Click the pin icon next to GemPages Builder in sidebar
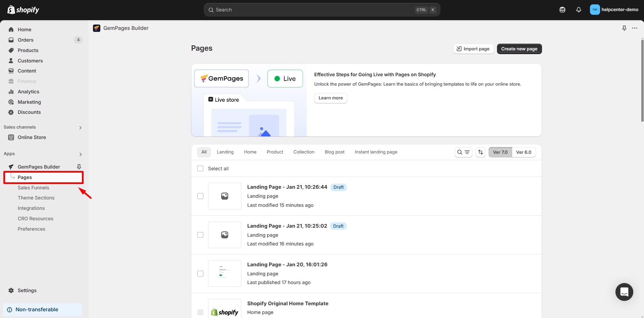Image resolution: width=644 pixels, height=318 pixels. tap(79, 167)
